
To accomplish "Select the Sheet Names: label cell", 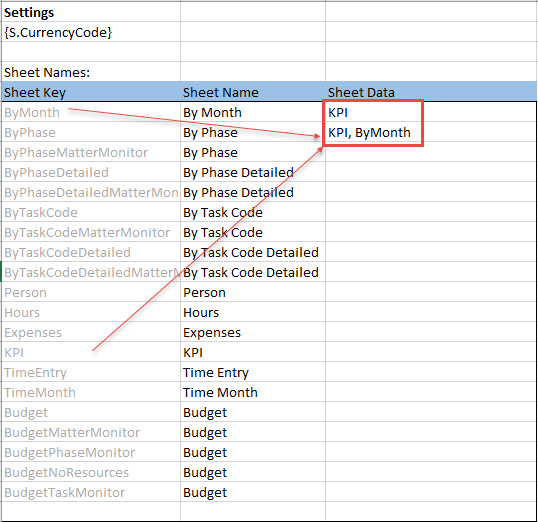I will (91, 72).
